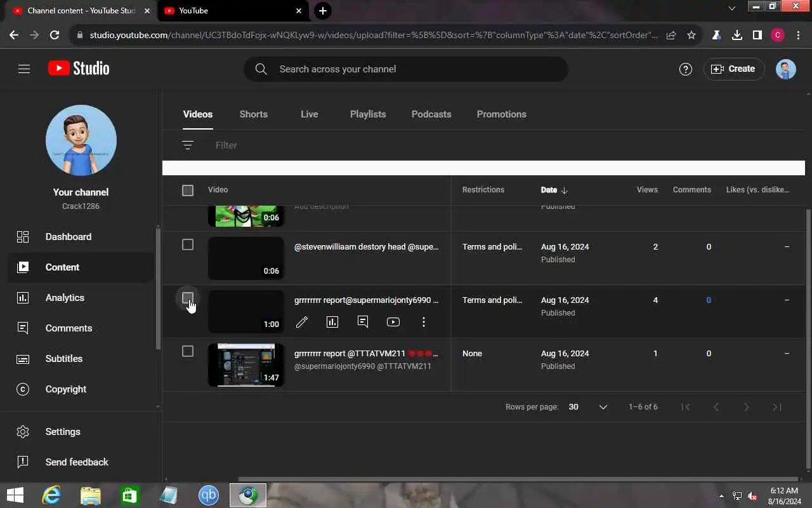Open the filter list icon
Screen dimensions: 812x508
tap(188, 145)
